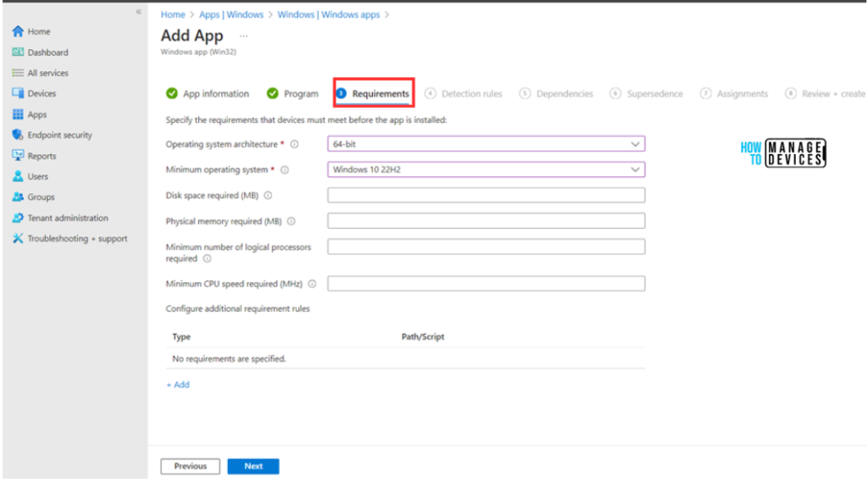Click Windows | Windows apps breadcrumb link

(329, 14)
